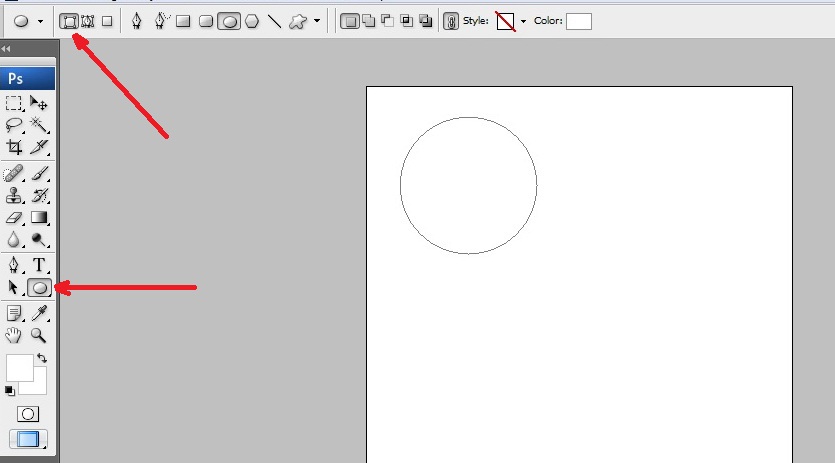The height and width of the screenshot is (463, 835).
Task: Select the Magic Wand tool
Action: coord(38,125)
